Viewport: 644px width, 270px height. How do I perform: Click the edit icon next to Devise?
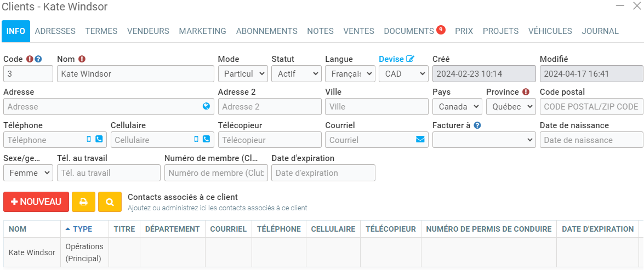click(410, 59)
